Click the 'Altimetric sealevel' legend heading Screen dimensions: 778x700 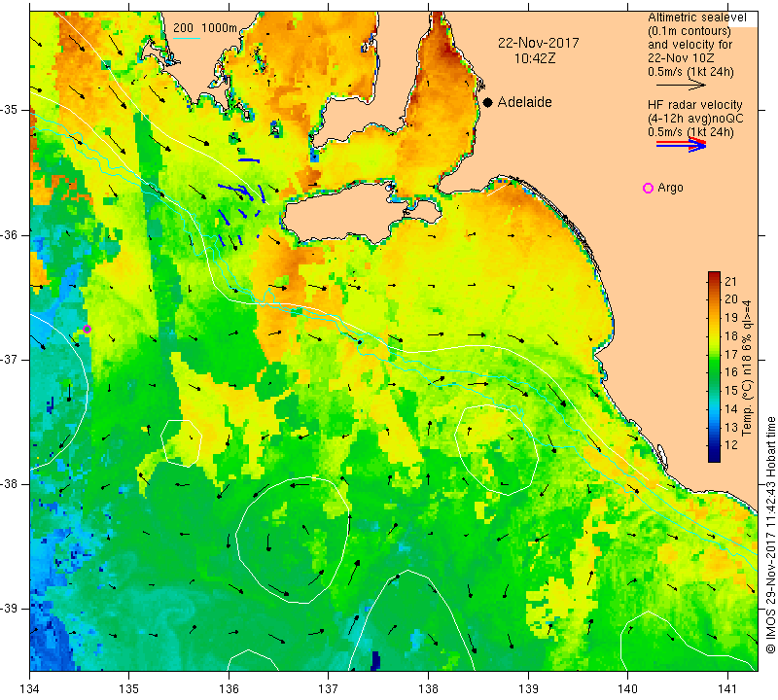[697, 17]
